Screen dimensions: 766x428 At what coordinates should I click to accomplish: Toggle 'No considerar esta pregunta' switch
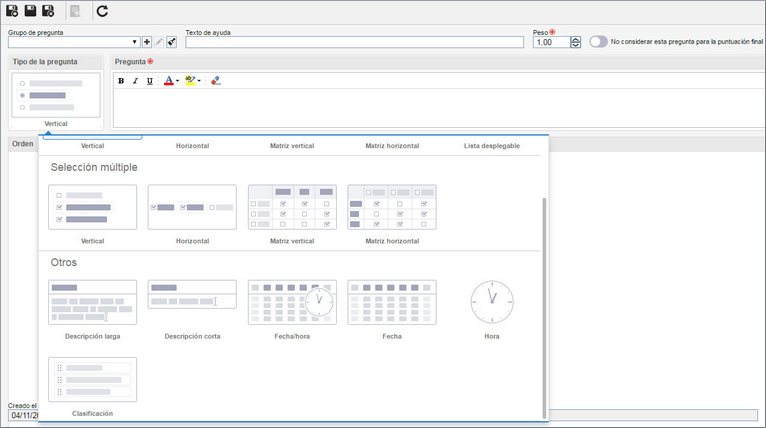pos(598,42)
